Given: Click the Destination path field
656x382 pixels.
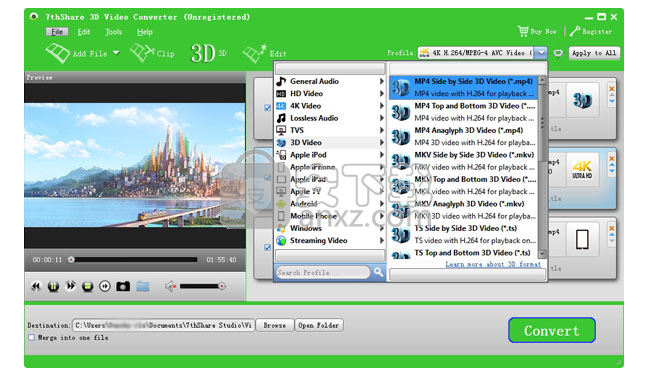Looking at the screenshot, I should point(163,325).
